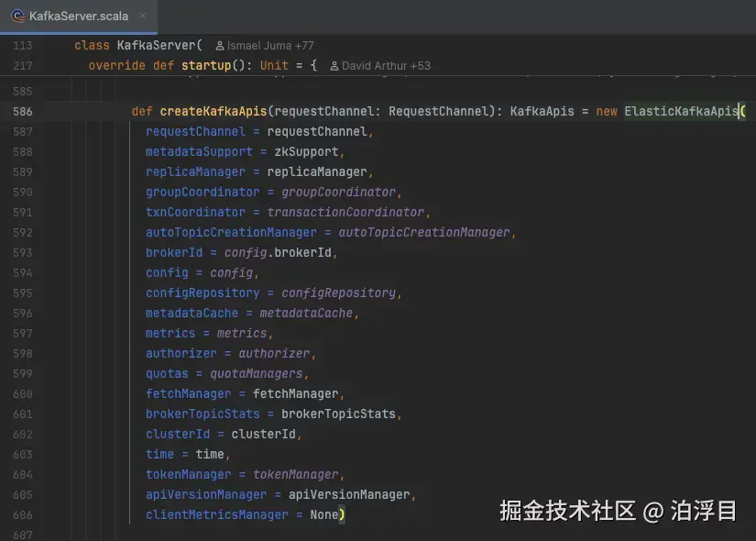Click the author icon next to David Arthur
The height and width of the screenshot is (541, 756).
point(337,65)
